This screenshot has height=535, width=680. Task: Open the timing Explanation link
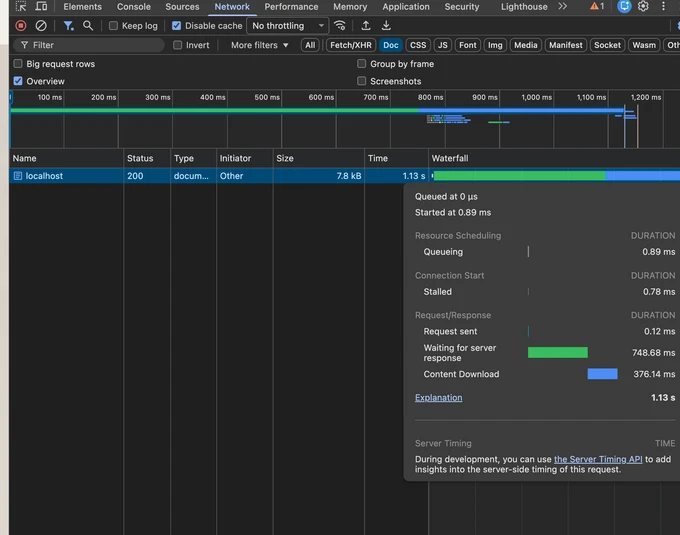(438, 398)
